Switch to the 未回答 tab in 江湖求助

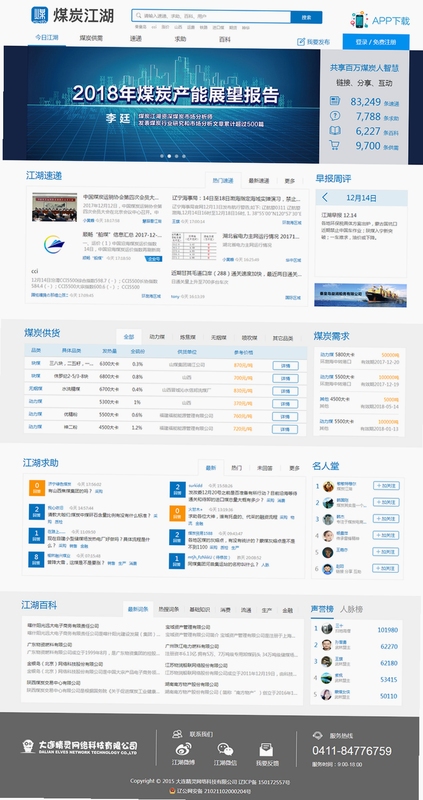[x=264, y=467]
